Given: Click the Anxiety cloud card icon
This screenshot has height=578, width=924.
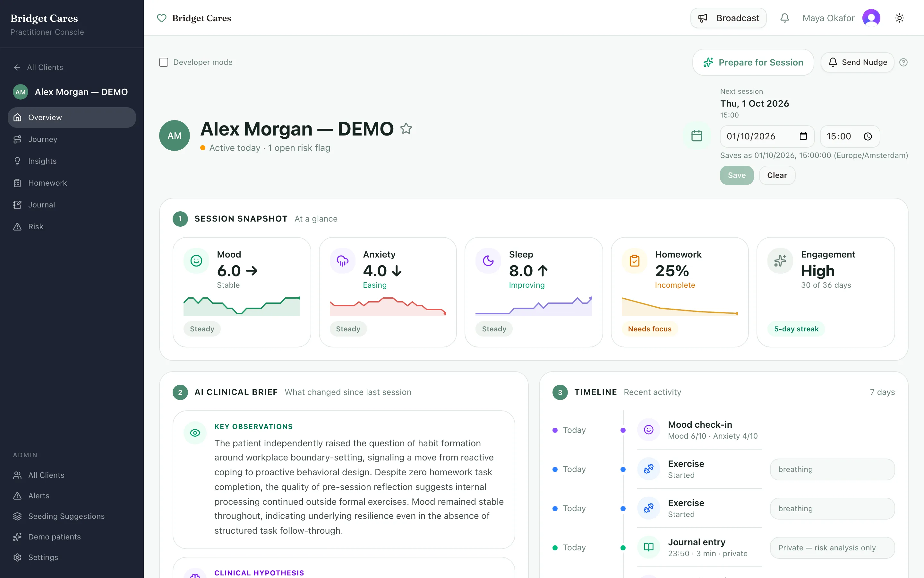Looking at the screenshot, I should 343,261.
